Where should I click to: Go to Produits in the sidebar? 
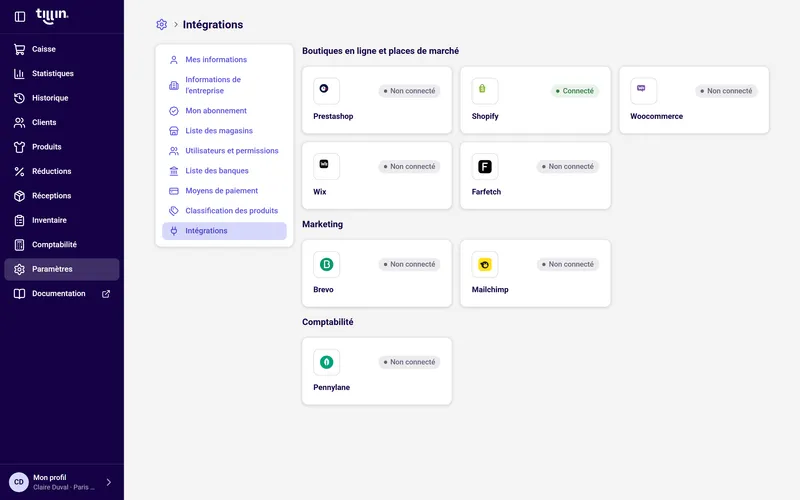(x=62, y=147)
